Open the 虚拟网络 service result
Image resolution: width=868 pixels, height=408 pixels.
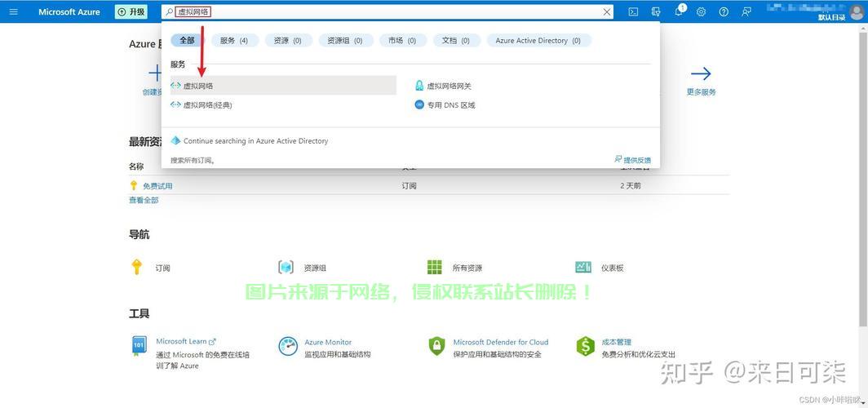[x=283, y=86]
